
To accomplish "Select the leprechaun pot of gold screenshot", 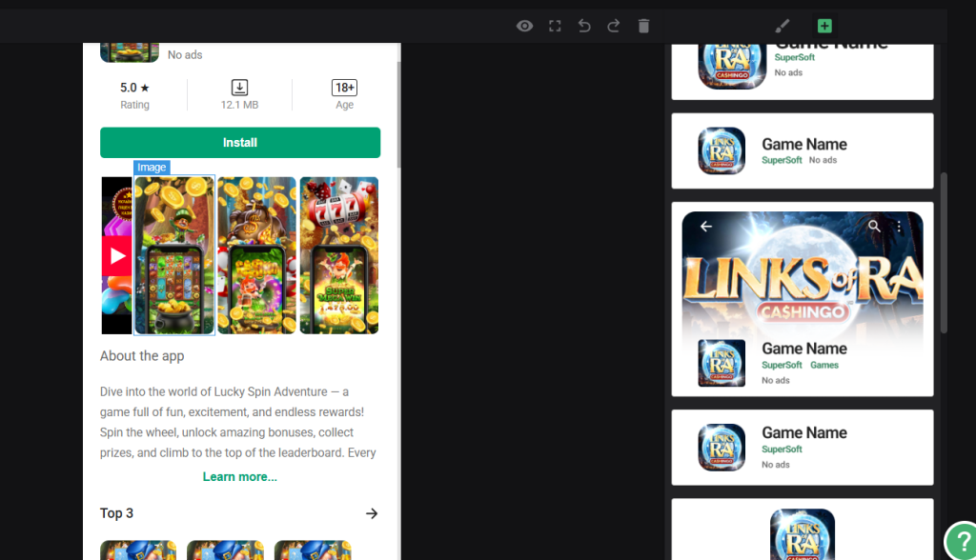I will [174, 255].
